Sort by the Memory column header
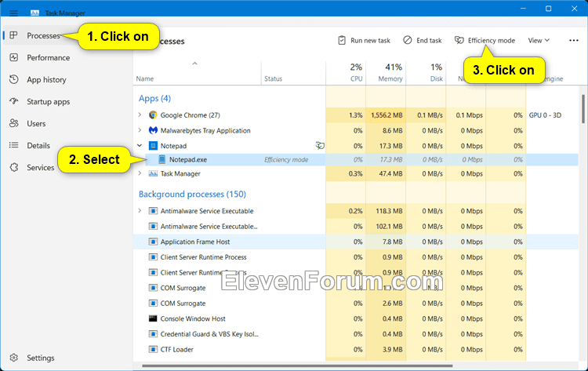The width and height of the screenshot is (588, 371). coord(390,78)
